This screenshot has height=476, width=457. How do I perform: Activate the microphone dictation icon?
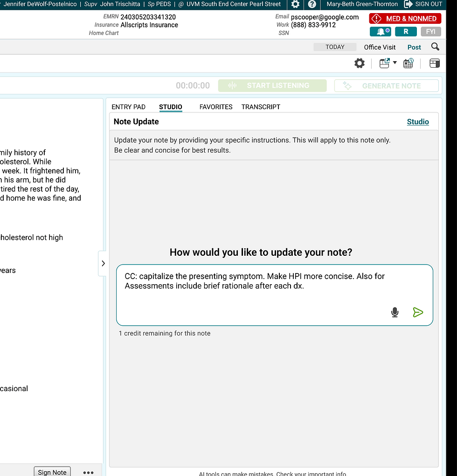(395, 312)
